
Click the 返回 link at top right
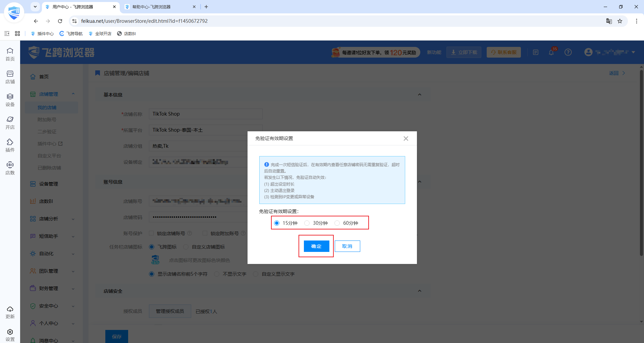617,73
